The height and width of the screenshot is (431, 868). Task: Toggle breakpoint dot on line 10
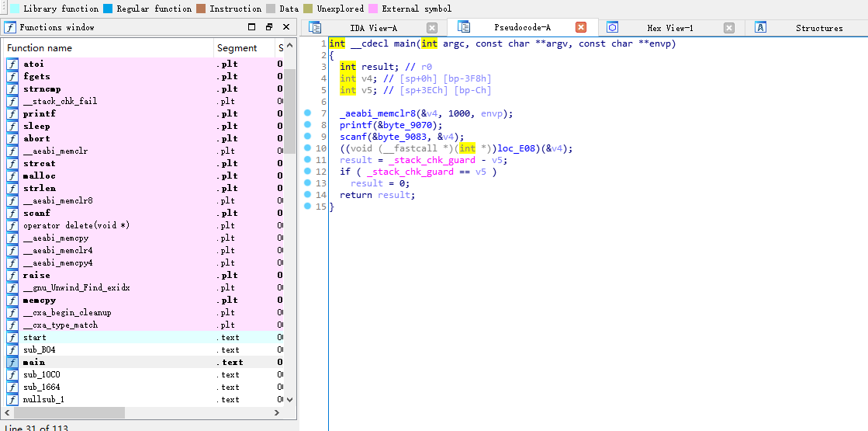307,148
